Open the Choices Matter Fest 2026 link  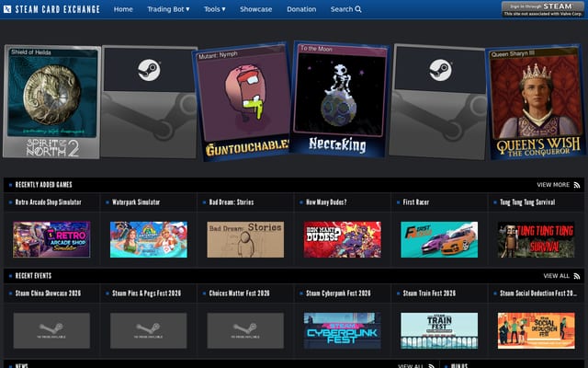pyautogui.click(x=239, y=293)
